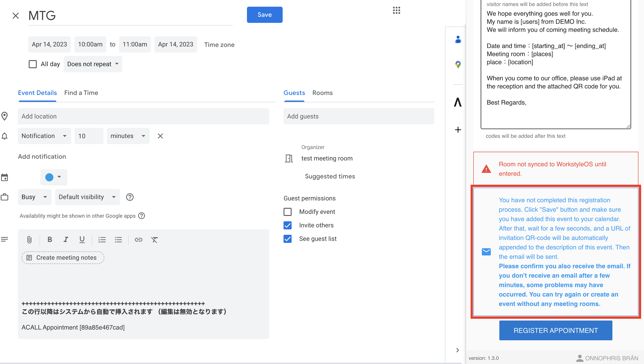Insert a bulleted list
Viewport: 644px width, 364px height.
point(118,240)
